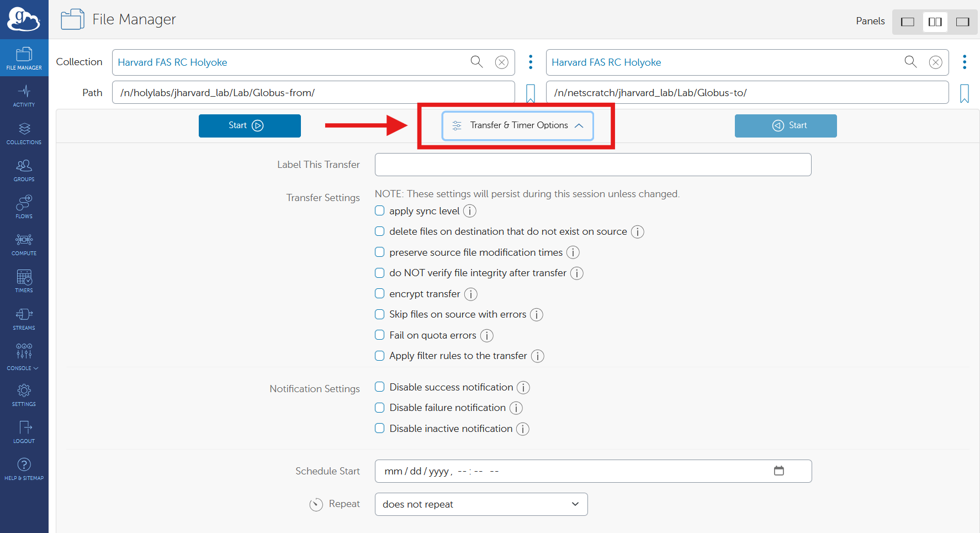This screenshot has width=980, height=533.
Task: Click the left Start transfer button
Action: coord(250,125)
